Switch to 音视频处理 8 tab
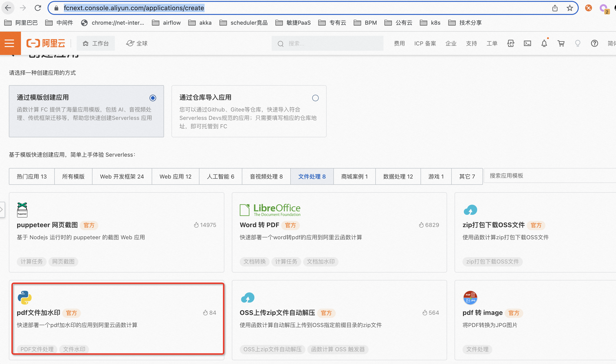Screen dimensions: 616x364 click(266, 176)
